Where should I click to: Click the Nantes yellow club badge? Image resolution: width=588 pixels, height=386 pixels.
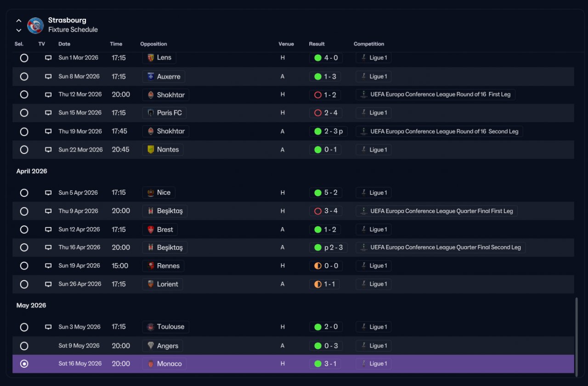(x=150, y=150)
